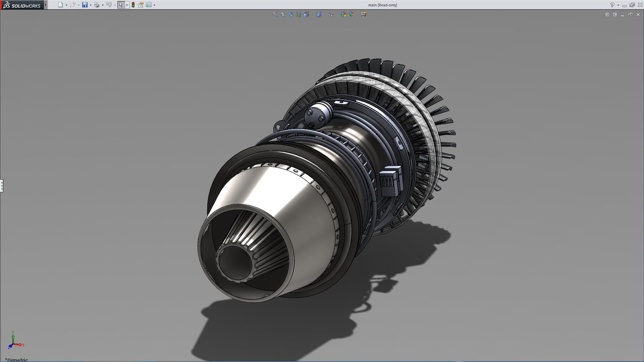The width and height of the screenshot is (644, 362).
Task: Activate the Section View tool
Action: pos(299,14)
